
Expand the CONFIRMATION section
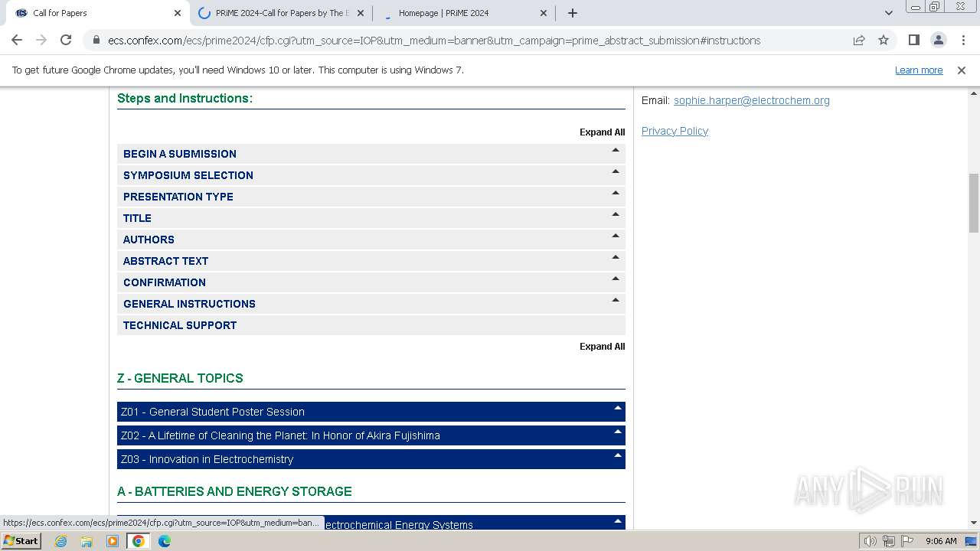click(371, 282)
